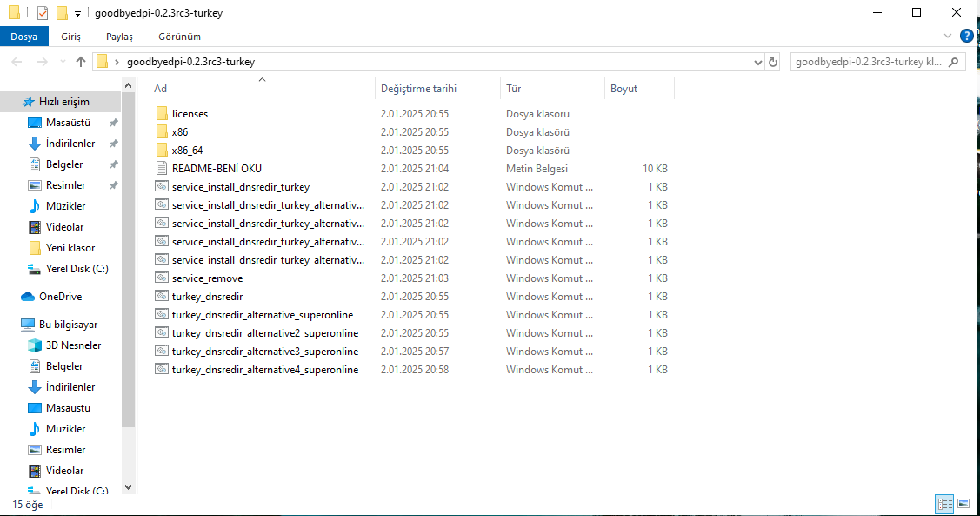980x516 pixels.
Task: Click the README-BENİ OKU text file icon
Action: coord(162,168)
